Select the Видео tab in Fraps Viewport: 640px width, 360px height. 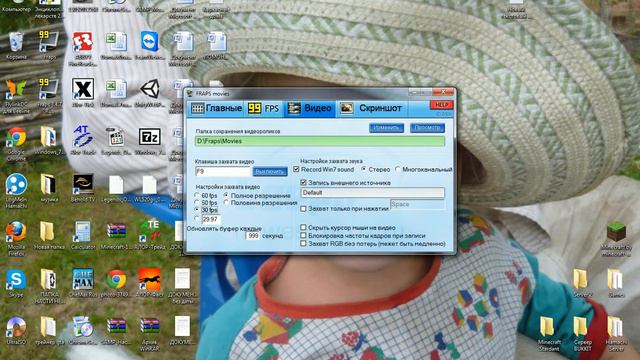(310, 108)
